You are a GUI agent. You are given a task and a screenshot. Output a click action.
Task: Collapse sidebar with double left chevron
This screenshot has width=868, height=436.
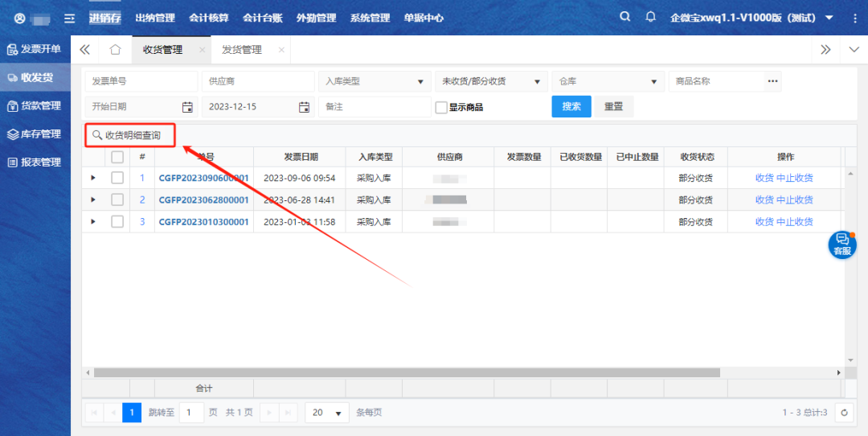[84, 50]
